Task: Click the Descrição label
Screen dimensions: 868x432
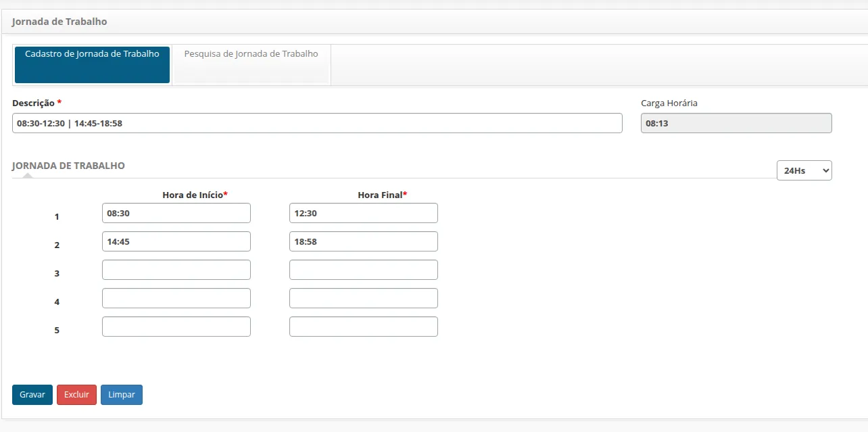Action: pos(37,103)
